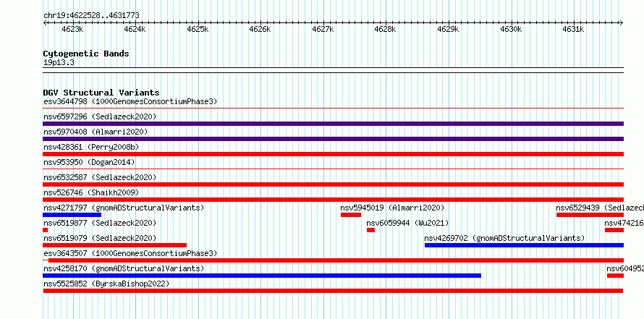Click the 4631k ruler tick label
Image resolution: width=644 pixels, height=319 pixels.
pyautogui.click(x=573, y=30)
